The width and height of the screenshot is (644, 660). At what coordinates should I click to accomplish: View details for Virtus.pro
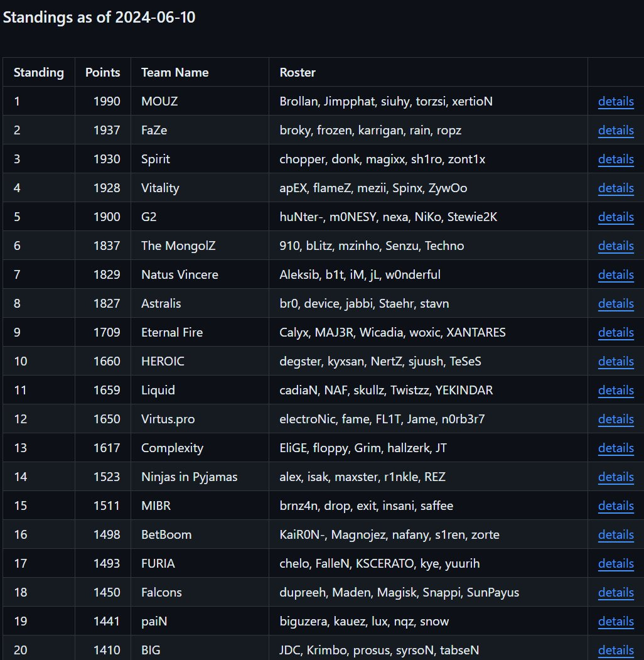point(615,419)
